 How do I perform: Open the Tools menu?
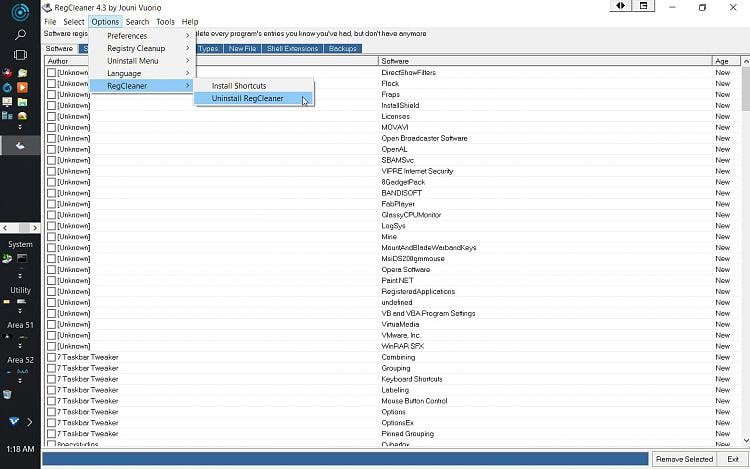point(165,22)
